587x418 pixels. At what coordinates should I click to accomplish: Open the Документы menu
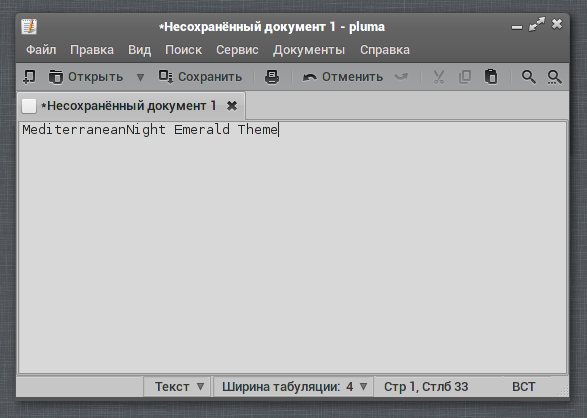point(309,50)
